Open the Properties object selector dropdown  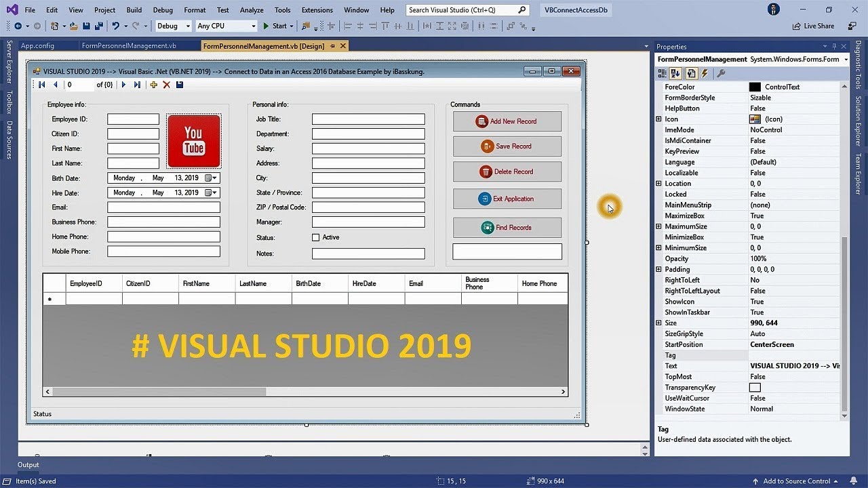(846, 60)
